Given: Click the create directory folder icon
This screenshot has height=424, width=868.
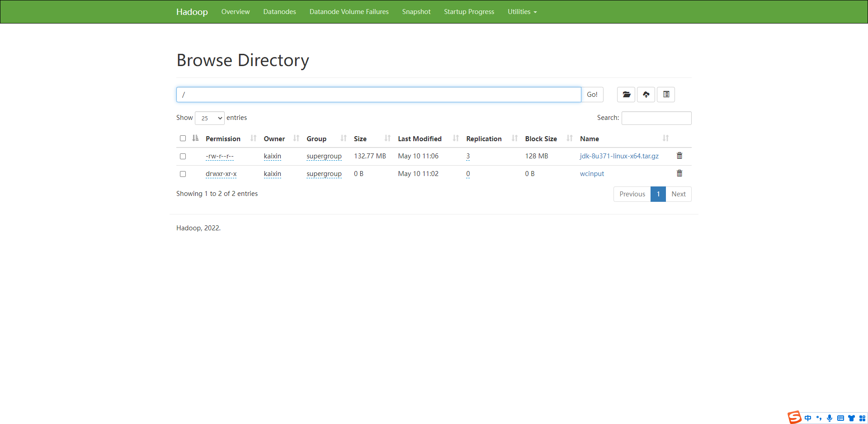Looking at the screenshot, I should pos(626,95).
